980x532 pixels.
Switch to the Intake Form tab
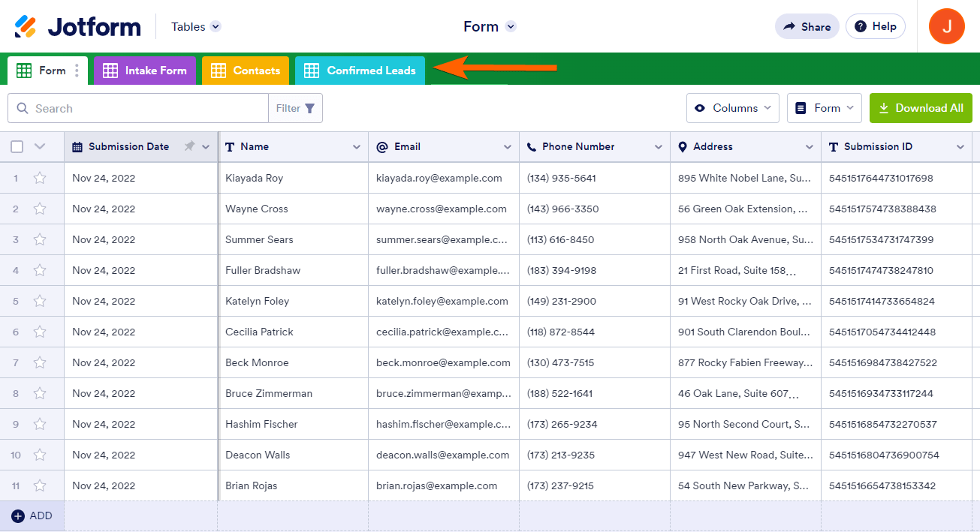coord(145,71)
